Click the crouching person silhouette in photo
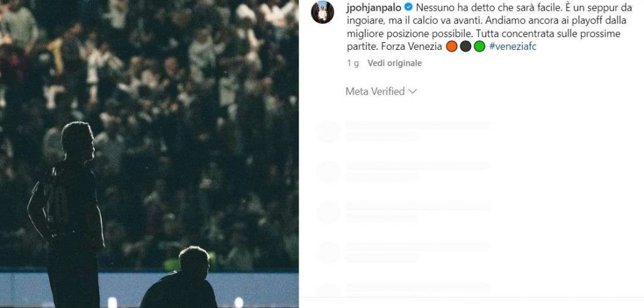The width and height of the screenshot is (644, 308). coord(180,278)
